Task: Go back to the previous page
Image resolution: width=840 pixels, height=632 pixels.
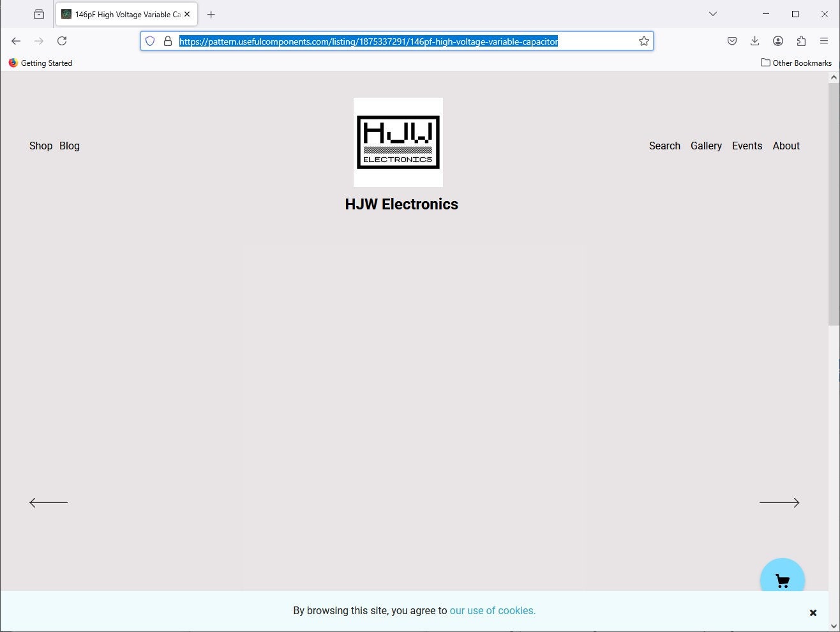Action: coord(16,41)
